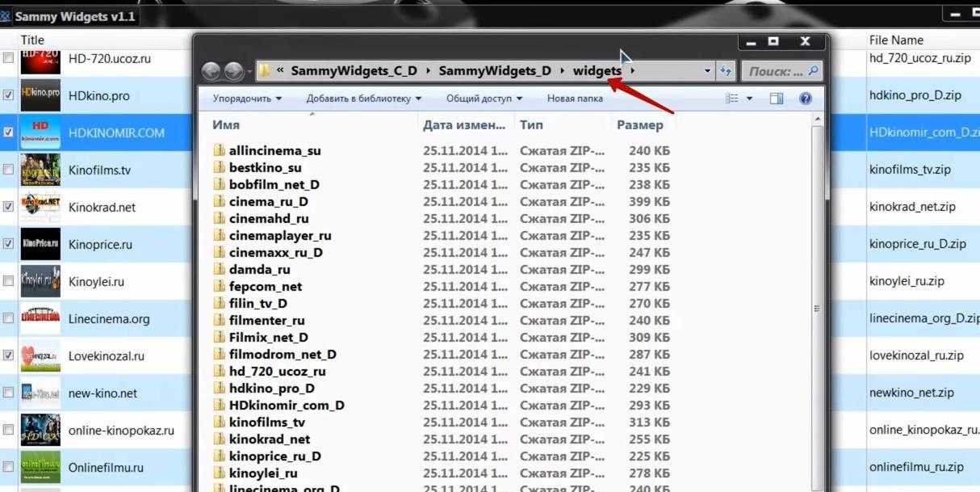The height and width of the screenshot is (492, 980).
Task: Click the change view icon
Action: pos(732,99)
